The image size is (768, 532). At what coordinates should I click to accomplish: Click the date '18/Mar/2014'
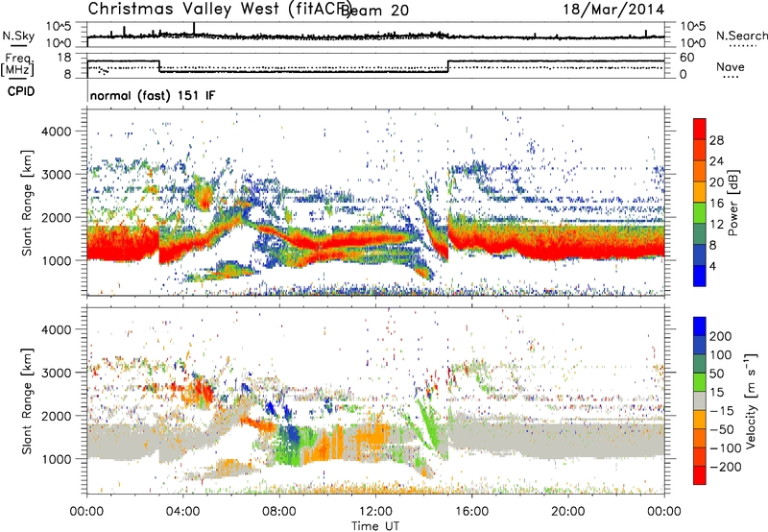pos(613,9)
